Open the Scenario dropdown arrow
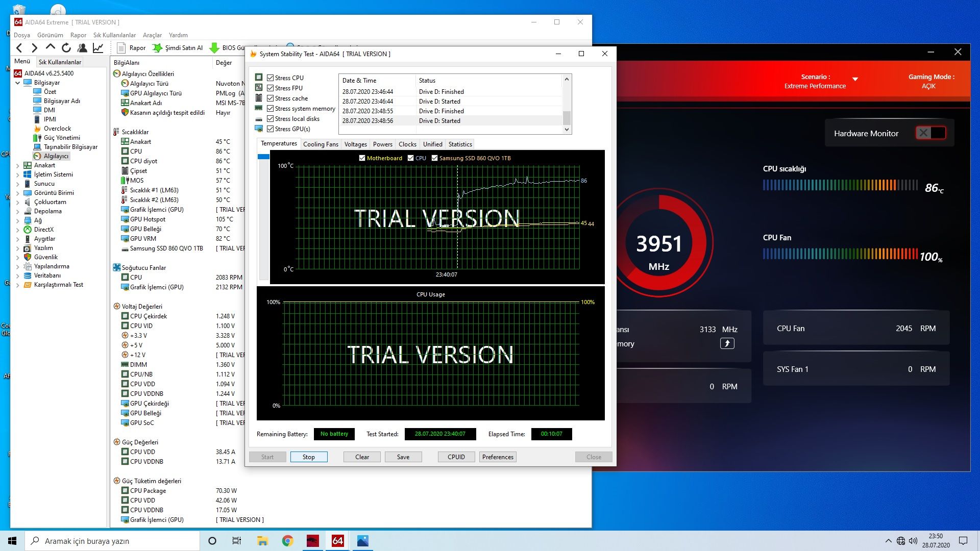This screenshot has width=980, height=551. [855, 79]
